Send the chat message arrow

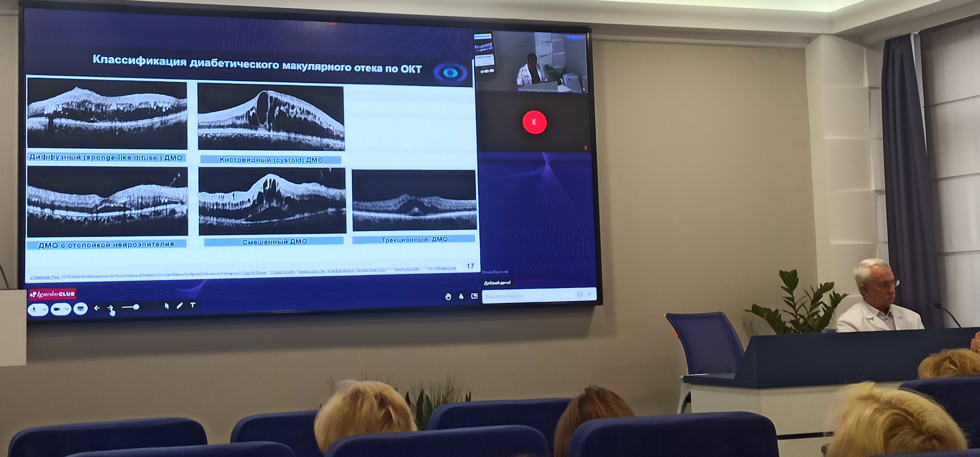point(590,294)
